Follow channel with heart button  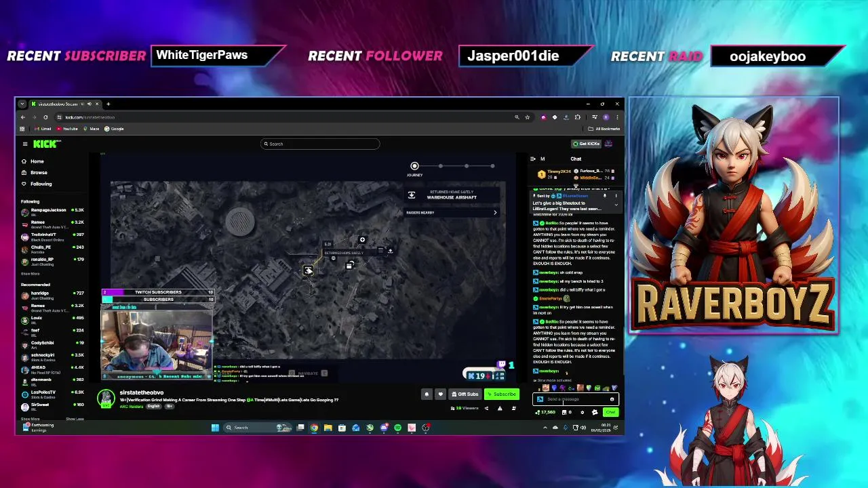(x=440, y=394)
